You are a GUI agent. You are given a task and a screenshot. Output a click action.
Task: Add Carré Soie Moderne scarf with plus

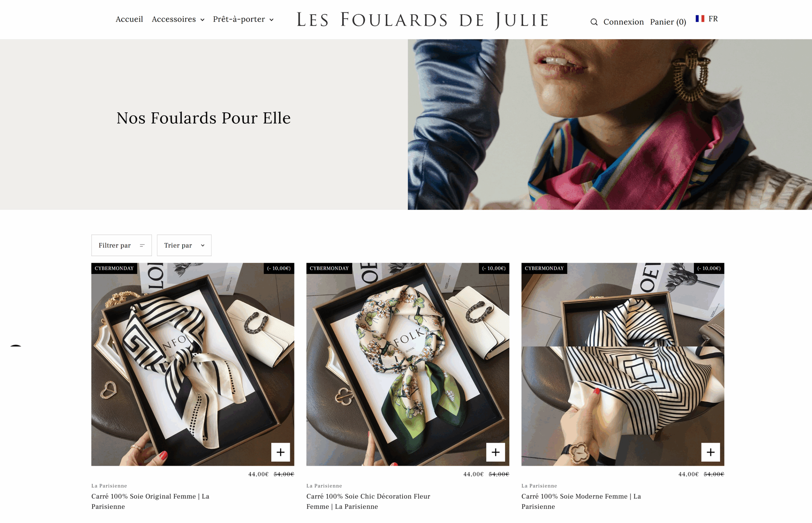[710, 452]
